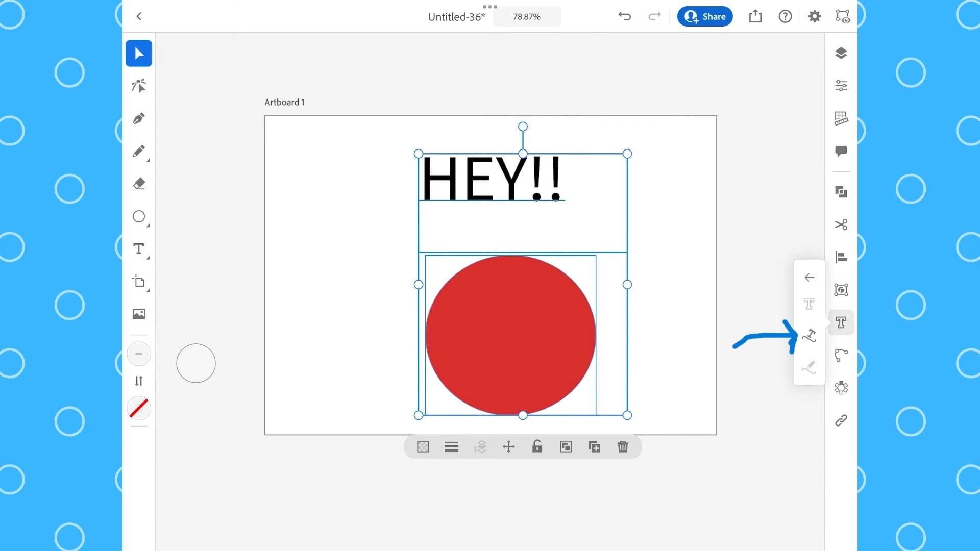
Task: Open the Path options panel
Action: click(x=841, y=355)
